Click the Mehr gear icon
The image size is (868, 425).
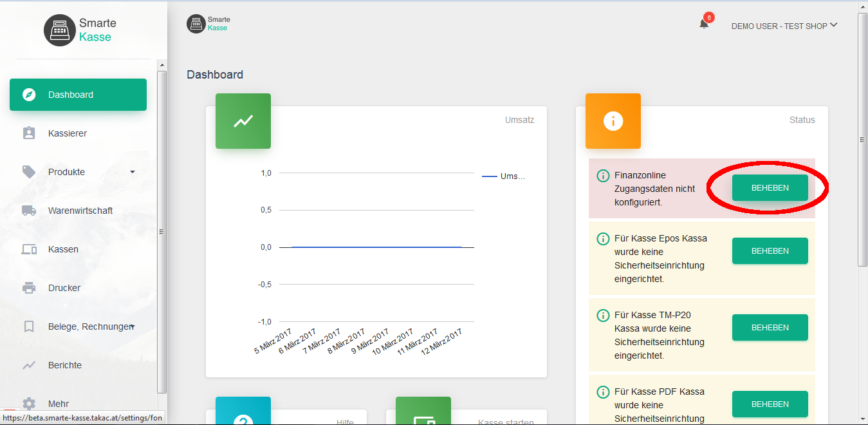tap(29, 404)
